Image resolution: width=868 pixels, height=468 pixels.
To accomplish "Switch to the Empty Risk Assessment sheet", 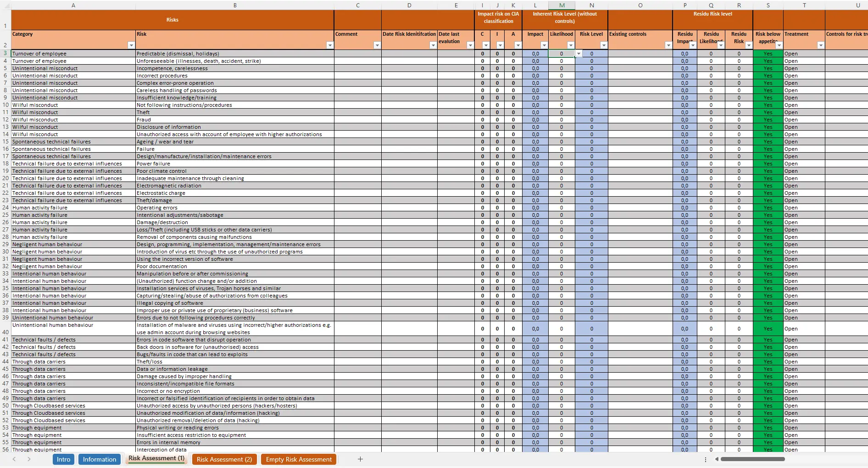I will [298, 459].
